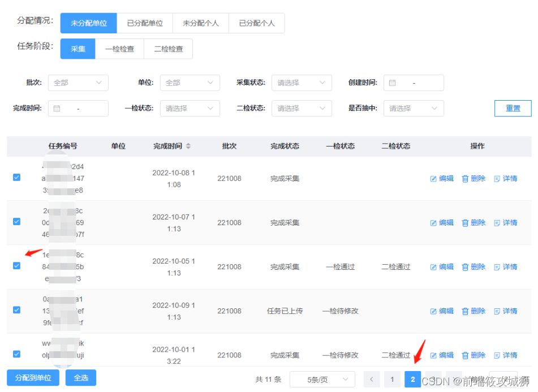Open the 5条/页 page size dropdown
The height and width of the screenshot is (392, 538).
(322, 380)
